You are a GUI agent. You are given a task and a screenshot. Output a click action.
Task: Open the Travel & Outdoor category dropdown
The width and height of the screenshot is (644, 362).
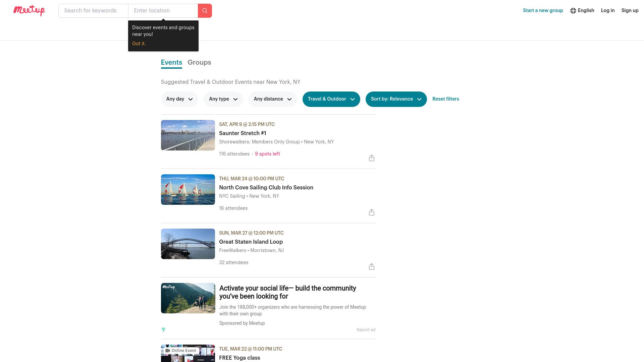coord(331,99)
